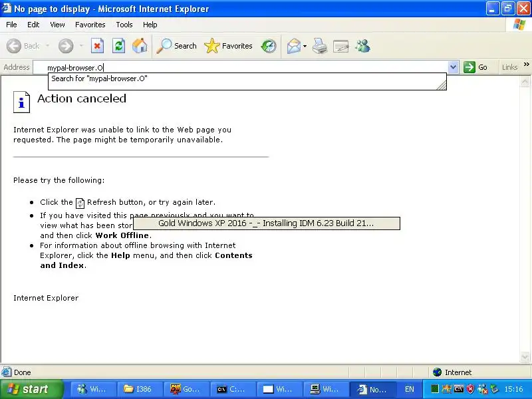Click the Mail envelope icon
The height and width of the screenshot is (399, 532).
[x=294, y=46]
